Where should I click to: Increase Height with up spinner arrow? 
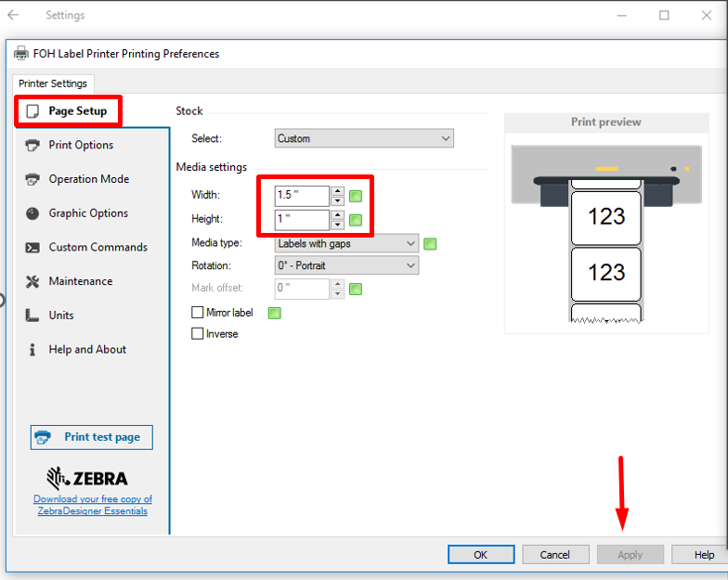tap(338, 215)
